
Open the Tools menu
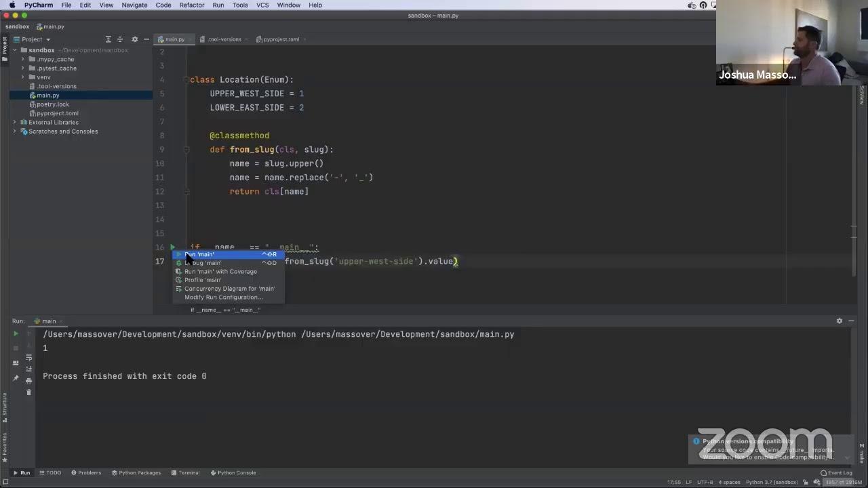tap(240, 5)
